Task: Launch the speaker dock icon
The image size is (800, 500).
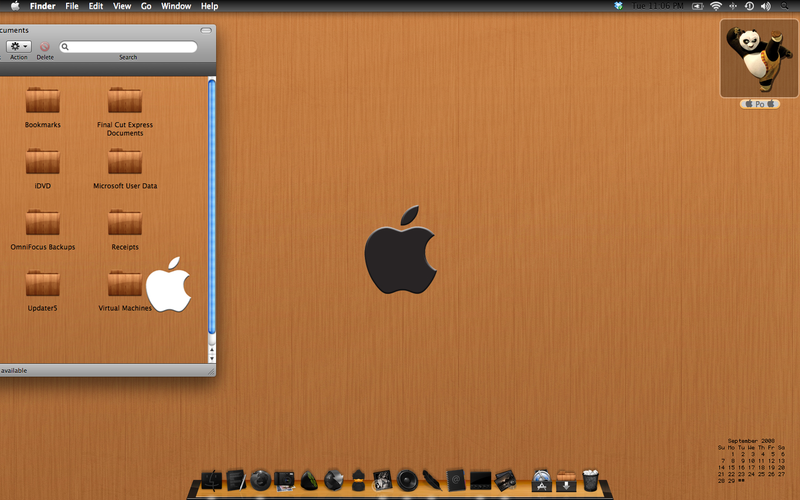Action: pyautogui.click(x=407, y=481)
